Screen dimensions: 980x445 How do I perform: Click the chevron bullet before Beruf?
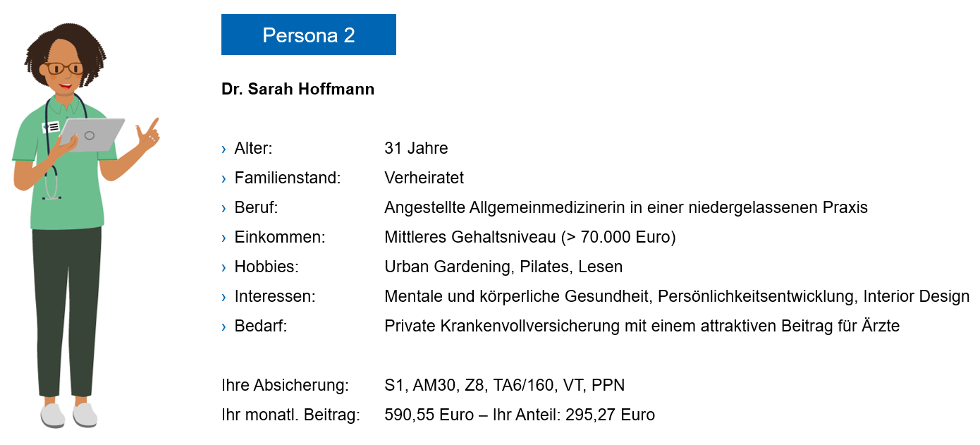coord(224,208)
